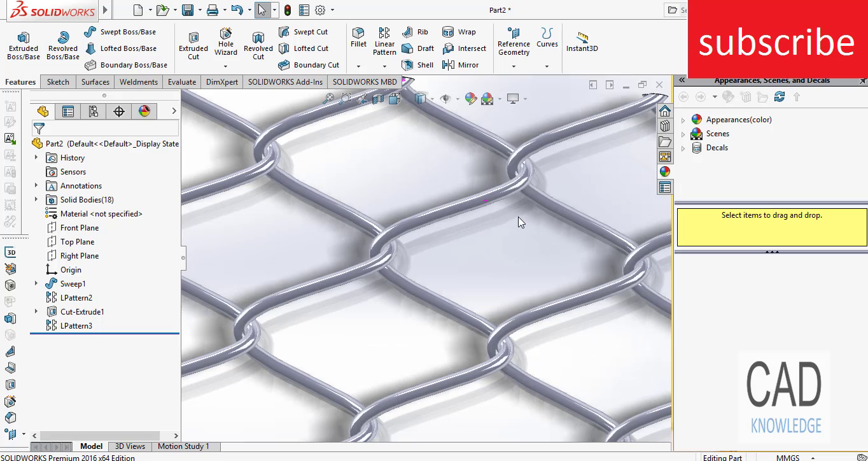Select LPattern2 in feature tree
Viewport: 868px width, 461px height.
tap(69, 298)
